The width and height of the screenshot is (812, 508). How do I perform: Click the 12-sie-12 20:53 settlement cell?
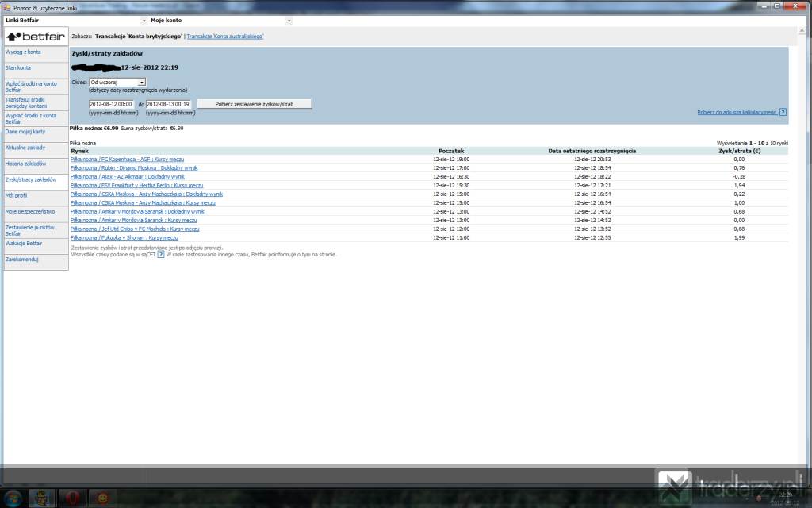(592, 159)
